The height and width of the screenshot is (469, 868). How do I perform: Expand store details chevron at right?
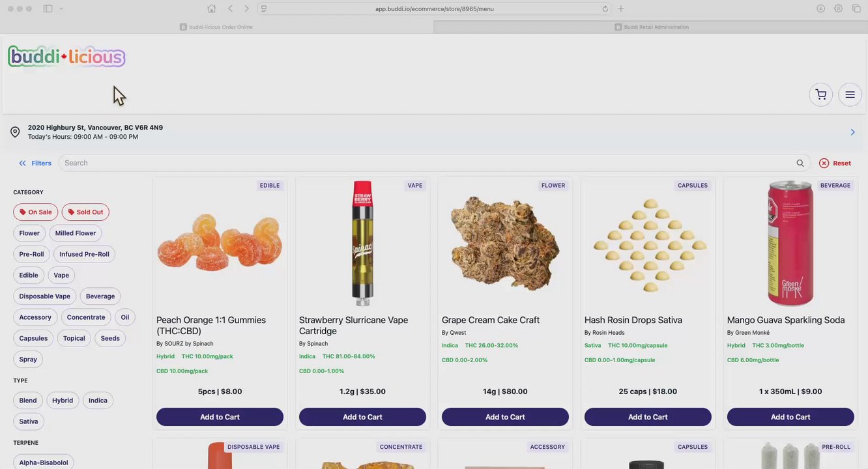(852, 132)
